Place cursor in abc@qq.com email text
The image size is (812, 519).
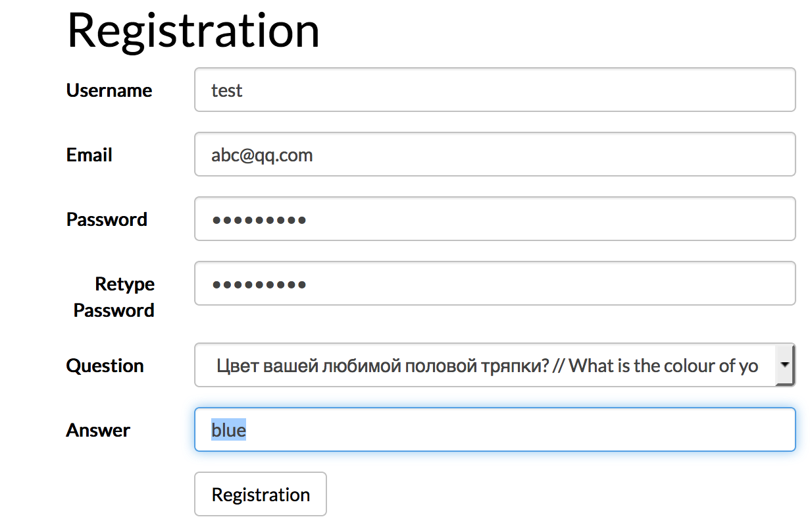[x=262, y=155]
